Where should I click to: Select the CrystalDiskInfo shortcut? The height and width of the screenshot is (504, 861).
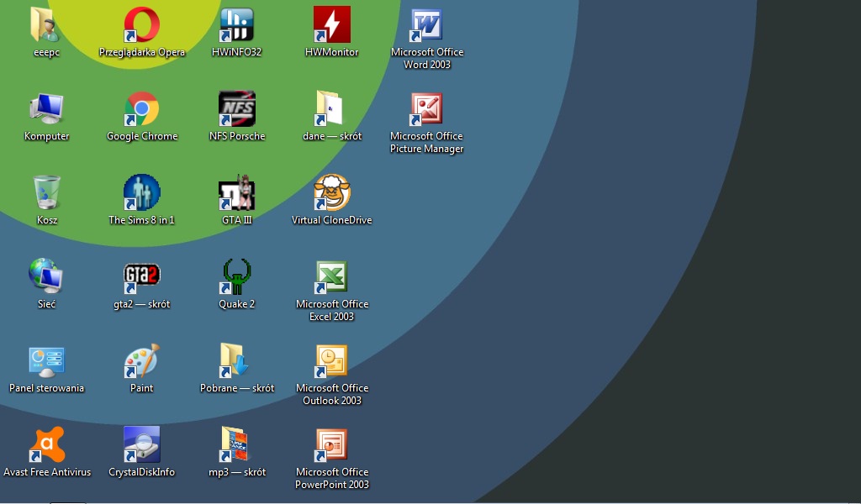click(x=141, y=444)
